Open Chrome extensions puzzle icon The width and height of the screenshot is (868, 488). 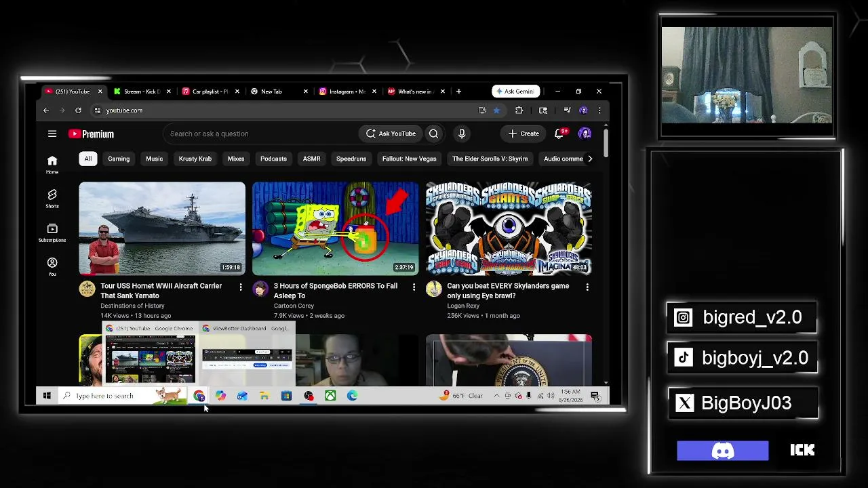[519, 110]
